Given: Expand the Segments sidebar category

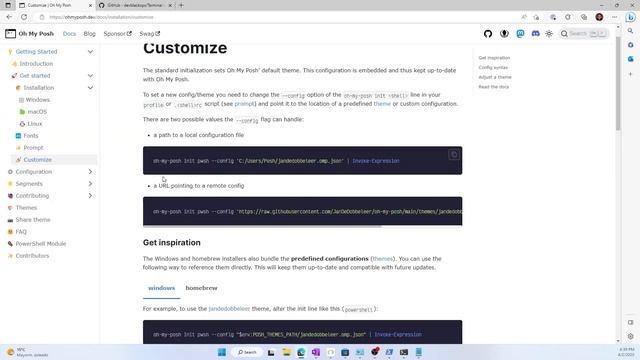Looking at the screenshot, I should pyautogui.click(x=90, y=184).
